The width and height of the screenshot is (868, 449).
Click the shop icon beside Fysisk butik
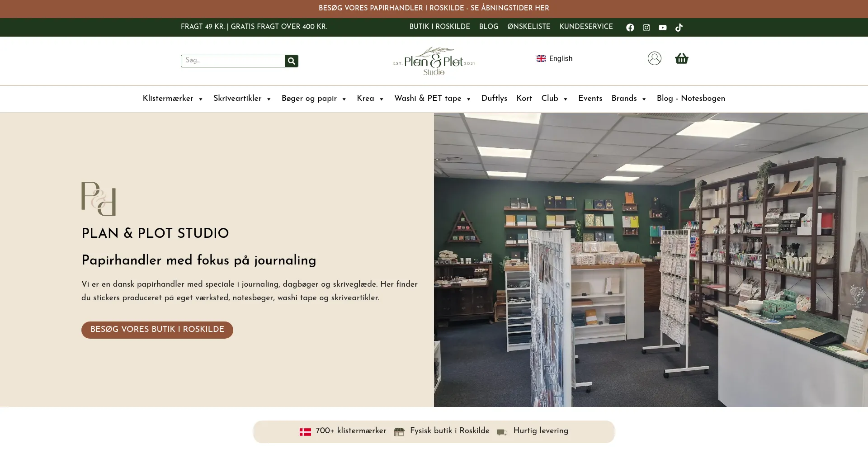click(399, 432)
